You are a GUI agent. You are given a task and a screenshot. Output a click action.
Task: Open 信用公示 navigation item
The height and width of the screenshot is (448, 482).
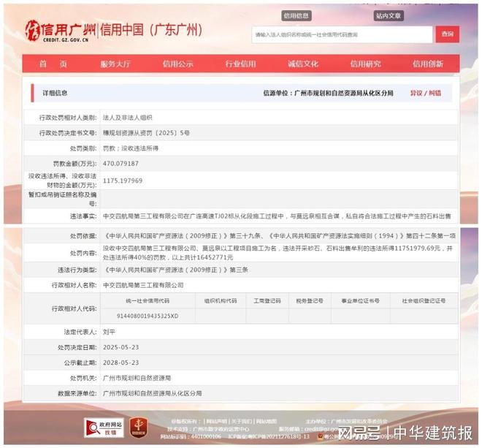(x=178, y=64)
